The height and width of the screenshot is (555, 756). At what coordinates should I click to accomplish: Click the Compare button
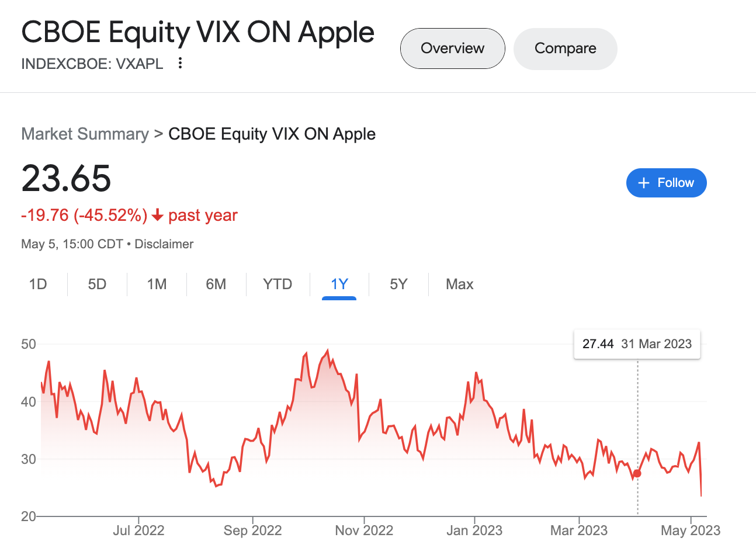coord(565,48)
